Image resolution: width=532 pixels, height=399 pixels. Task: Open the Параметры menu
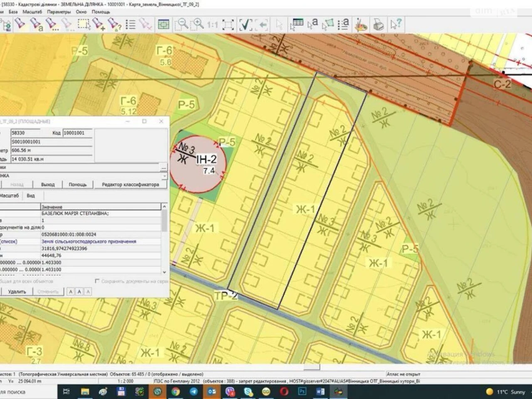click(x=59, y=12)
